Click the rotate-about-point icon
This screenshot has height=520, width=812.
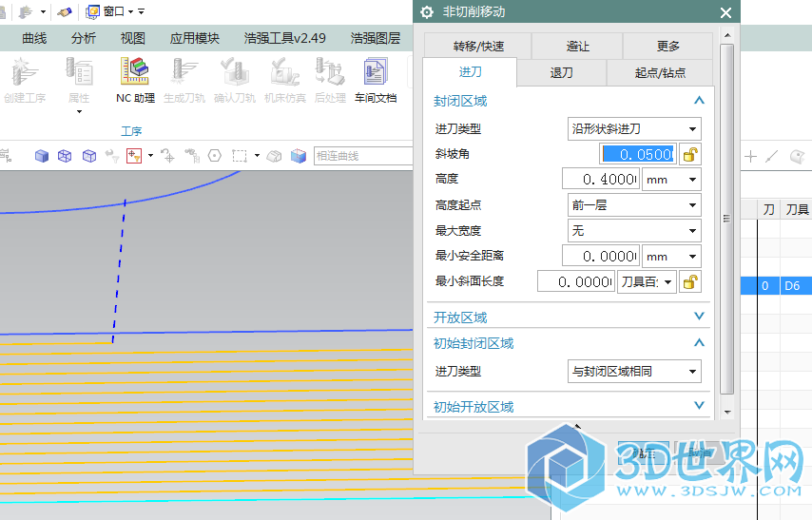[167, 156]
